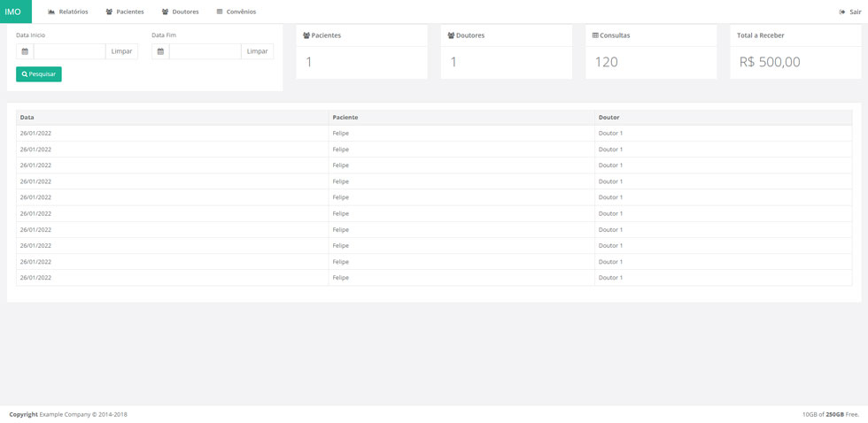Click the Convênios list icon in navbar
The width and height of the screenshot is (868, 423).
(x=220, y=12)
